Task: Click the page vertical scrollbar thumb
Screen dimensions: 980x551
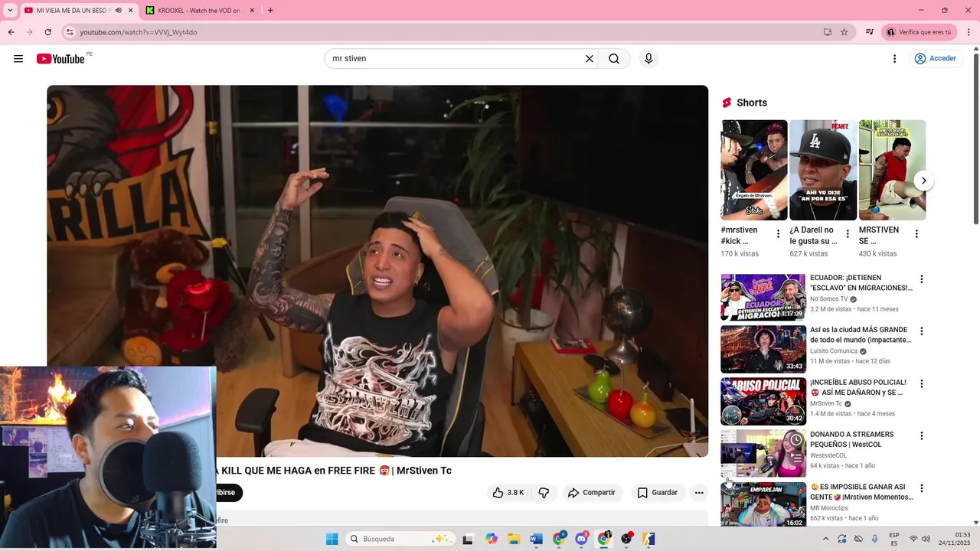Action: 975,138
